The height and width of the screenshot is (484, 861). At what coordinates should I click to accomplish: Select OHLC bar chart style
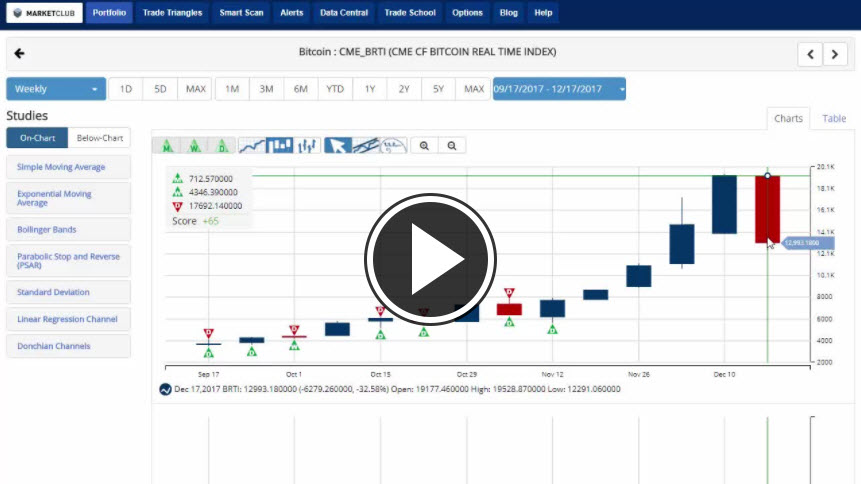point(307,146)
